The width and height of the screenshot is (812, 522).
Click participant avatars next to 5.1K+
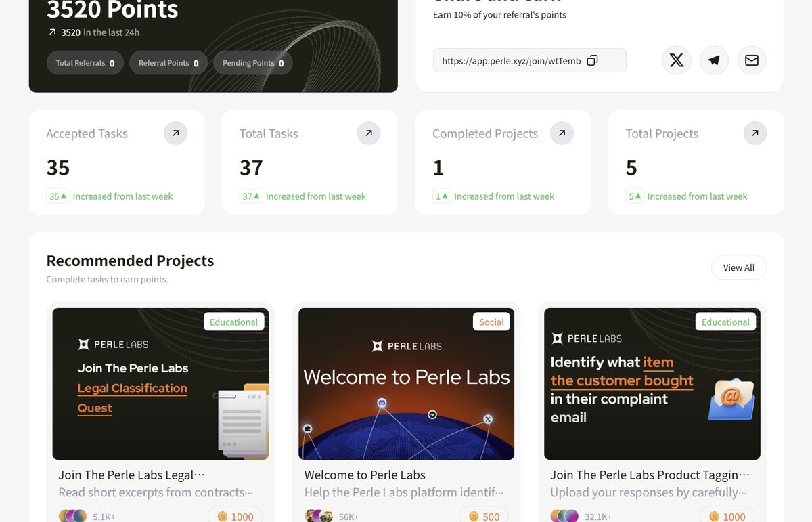click(x=72, y=516)
